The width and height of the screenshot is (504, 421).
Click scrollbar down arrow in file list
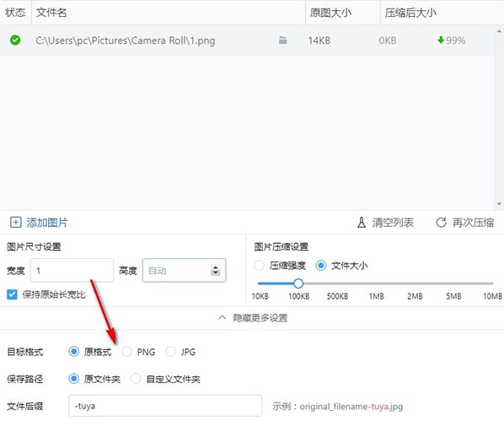click(499, 203)
